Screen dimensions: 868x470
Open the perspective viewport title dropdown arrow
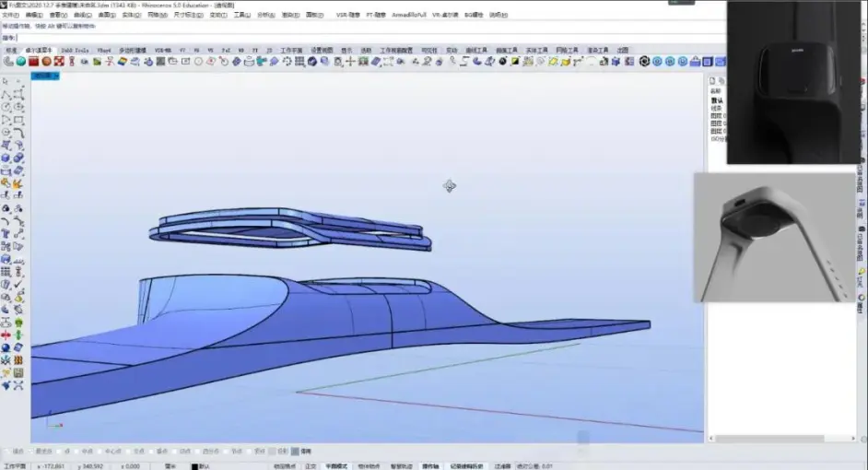56,76
